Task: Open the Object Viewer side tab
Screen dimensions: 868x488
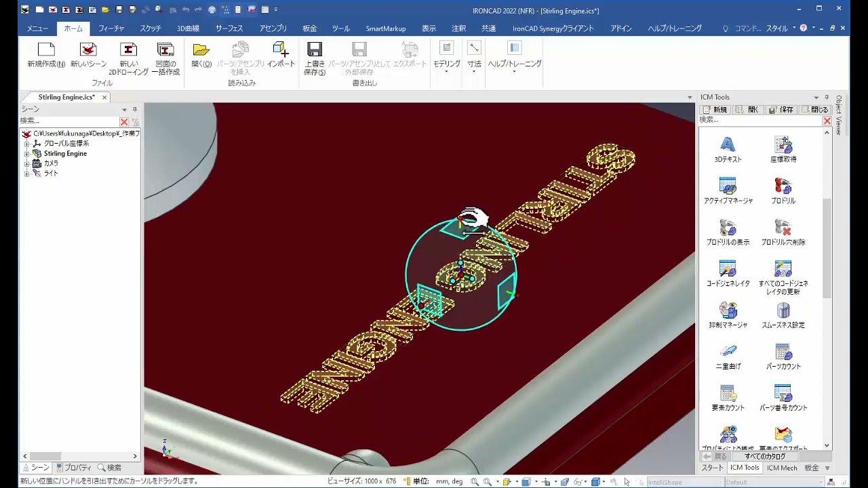Action: click(x=838, y=115)
